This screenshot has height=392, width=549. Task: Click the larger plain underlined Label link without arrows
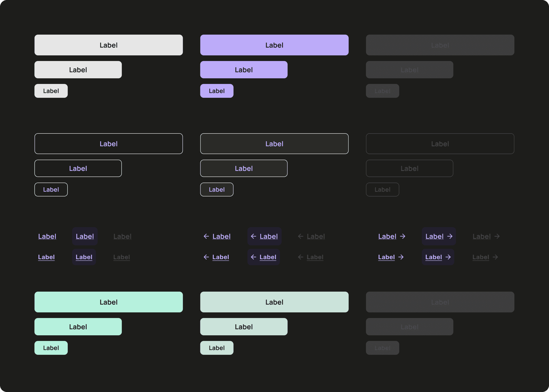(47, 236)
